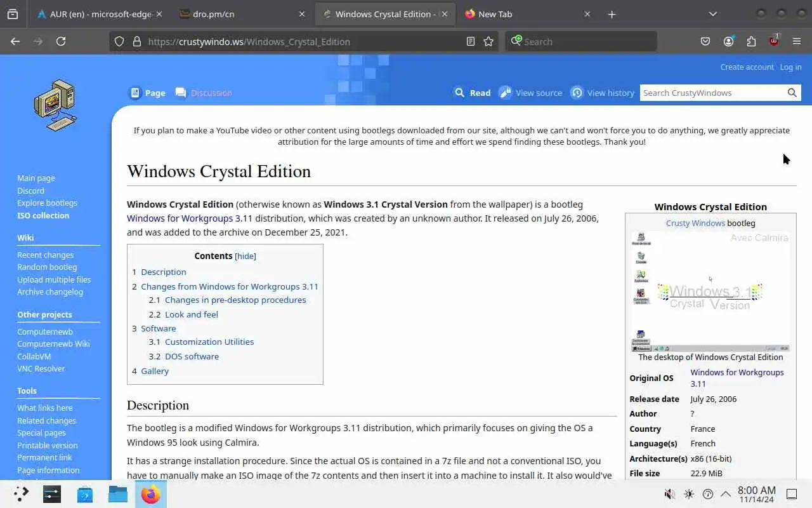The width and height of the screenshot is (812, 508).
Task: Launch Discover software store from taskbar
Action: click(x=85, y=493)
